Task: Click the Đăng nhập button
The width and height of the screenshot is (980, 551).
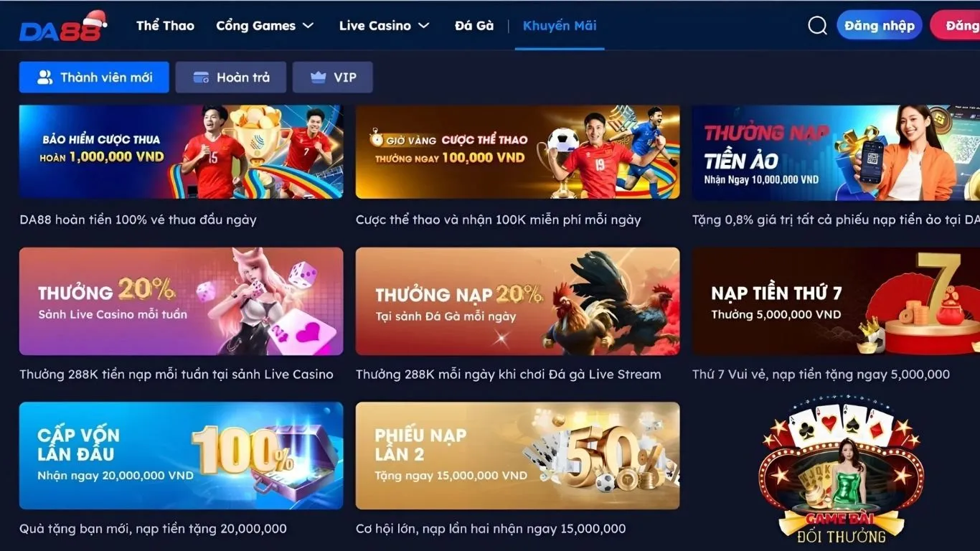Action: (x=880, y=26)
